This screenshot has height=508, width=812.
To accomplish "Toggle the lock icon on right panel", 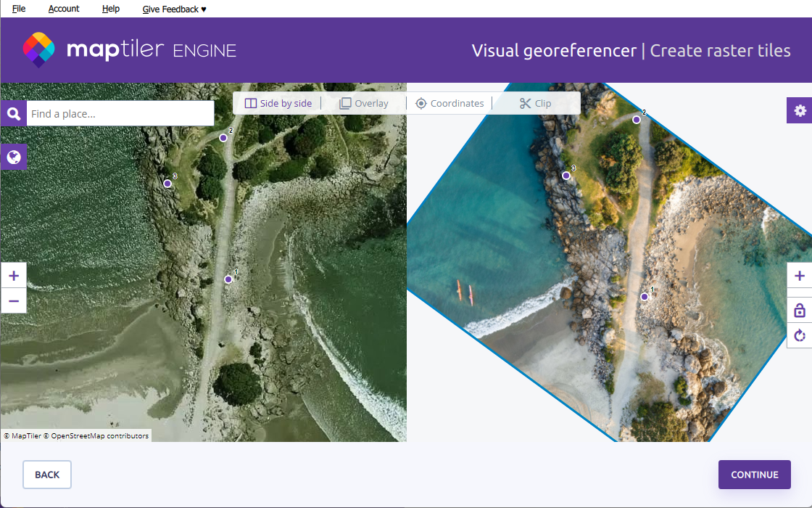I will [x=800, y=311].
